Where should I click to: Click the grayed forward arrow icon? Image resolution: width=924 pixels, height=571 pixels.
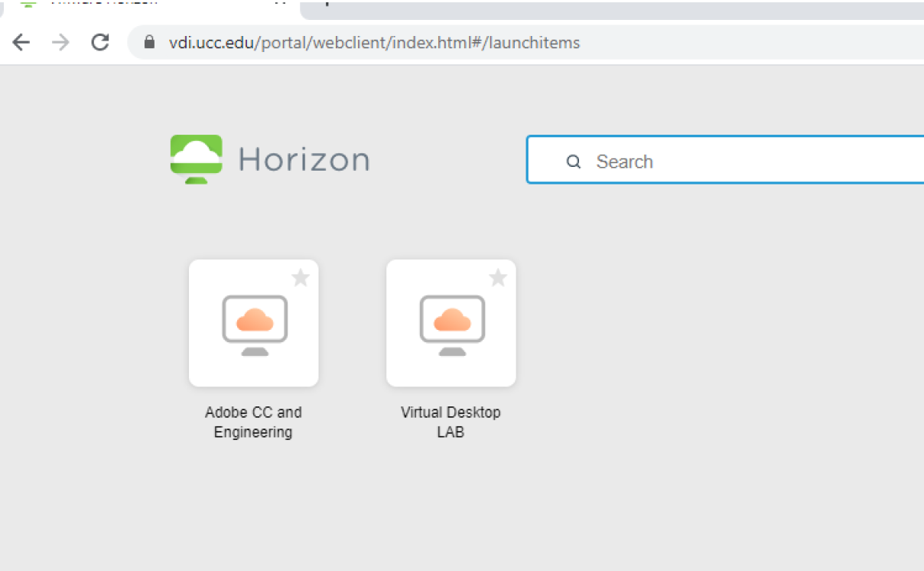coord(60,42)
